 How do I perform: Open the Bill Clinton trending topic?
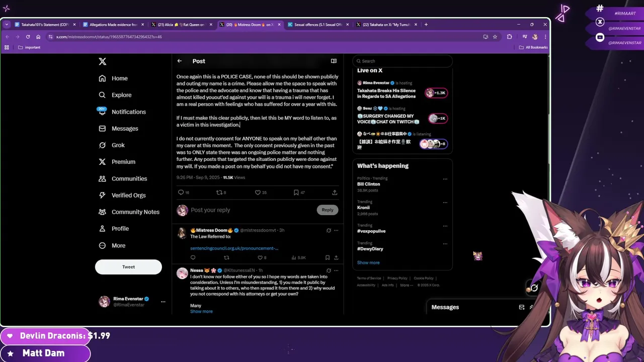pyautogui.click(x=369, y=184)
